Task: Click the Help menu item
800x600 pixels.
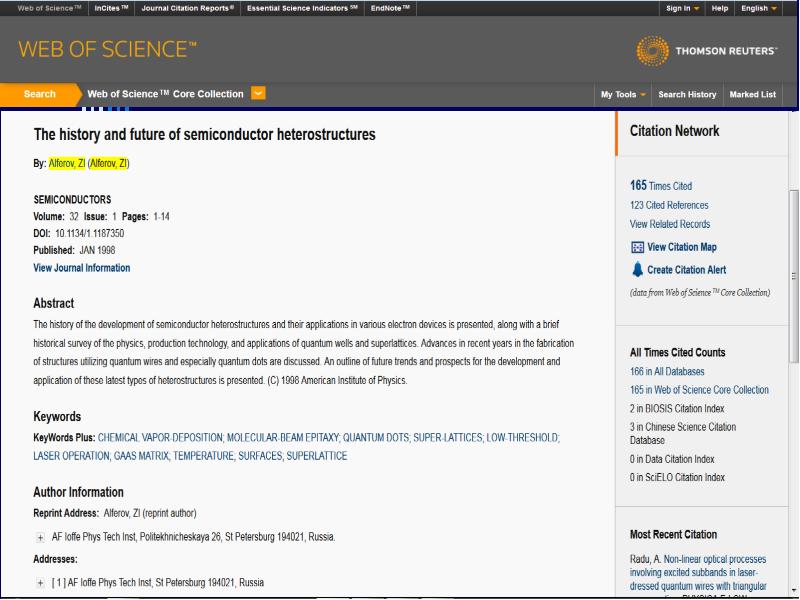Action: click(720, 8)
